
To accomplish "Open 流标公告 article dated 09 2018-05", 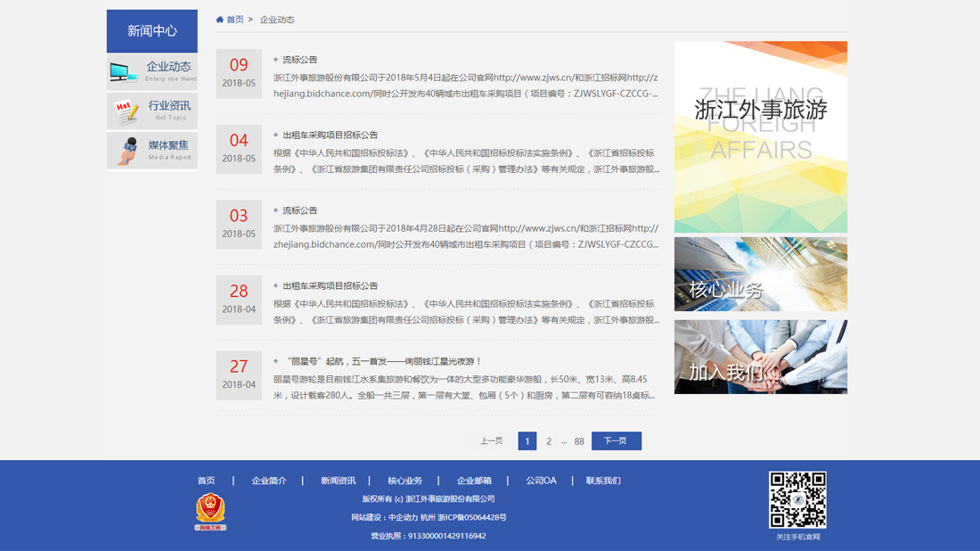I will 300,60.
